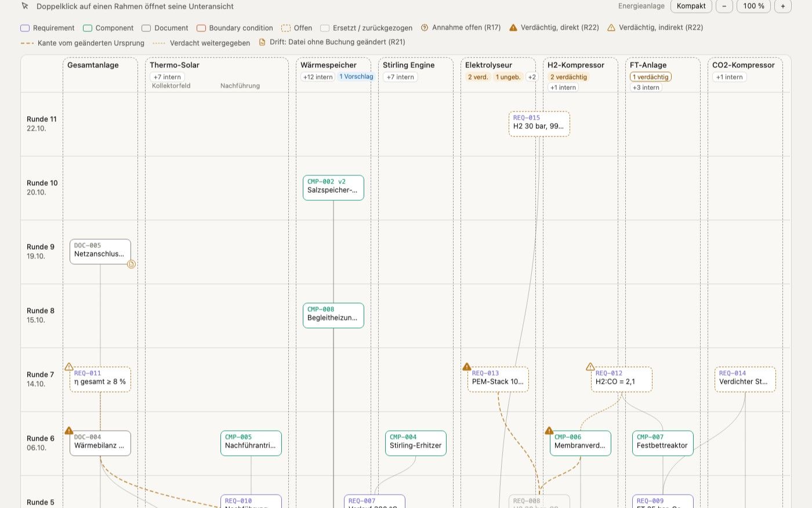The image size is (812, 508).
Task: Select the Kollektorfeld sub-column label
Action: pos(171,86)
